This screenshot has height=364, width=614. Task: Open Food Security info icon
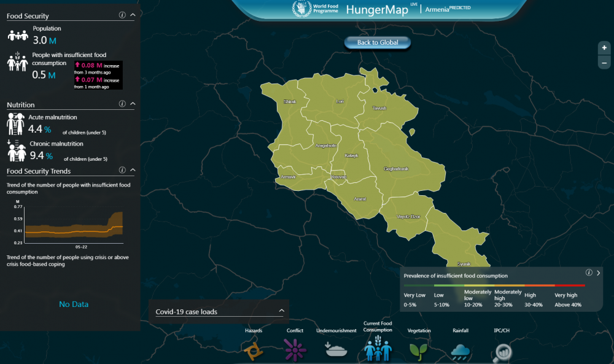pos(122,15)
